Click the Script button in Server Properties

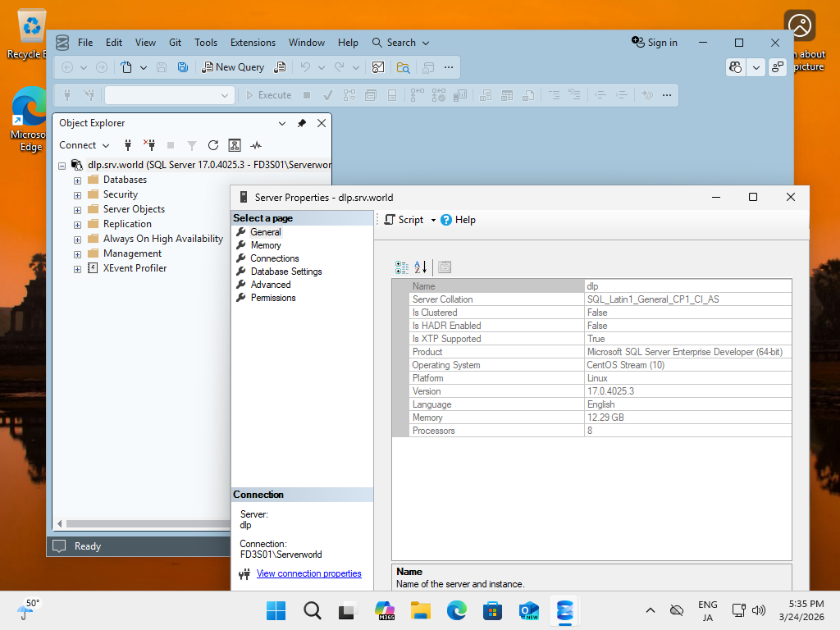coord(404,220)
